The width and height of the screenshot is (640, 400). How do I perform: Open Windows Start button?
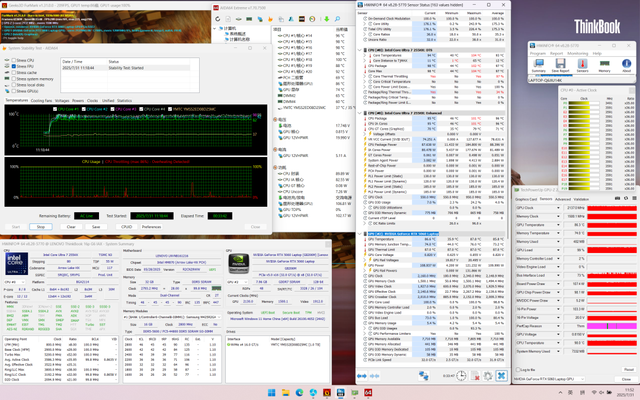click(x=271, y=393)
